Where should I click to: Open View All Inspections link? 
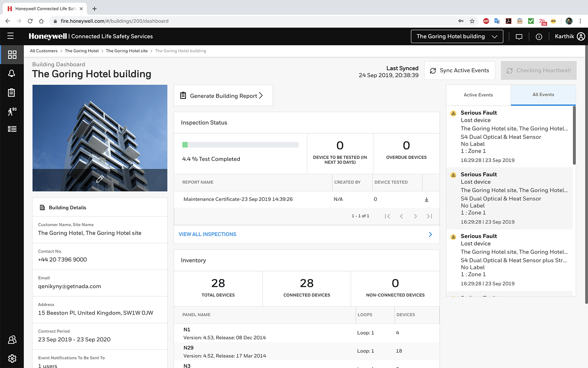point(207,234)
